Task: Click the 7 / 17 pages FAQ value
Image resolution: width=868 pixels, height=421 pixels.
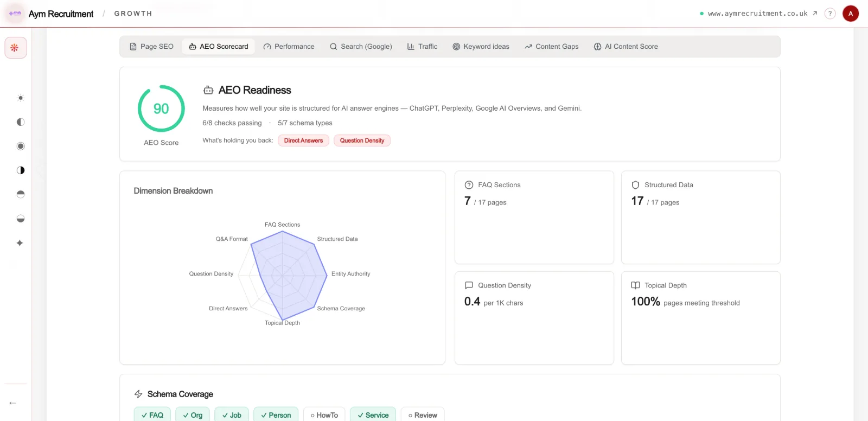Action: [486, 201]
